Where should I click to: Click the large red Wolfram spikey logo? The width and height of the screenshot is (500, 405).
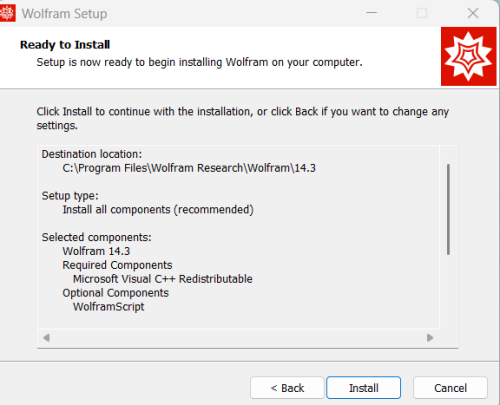468,56
